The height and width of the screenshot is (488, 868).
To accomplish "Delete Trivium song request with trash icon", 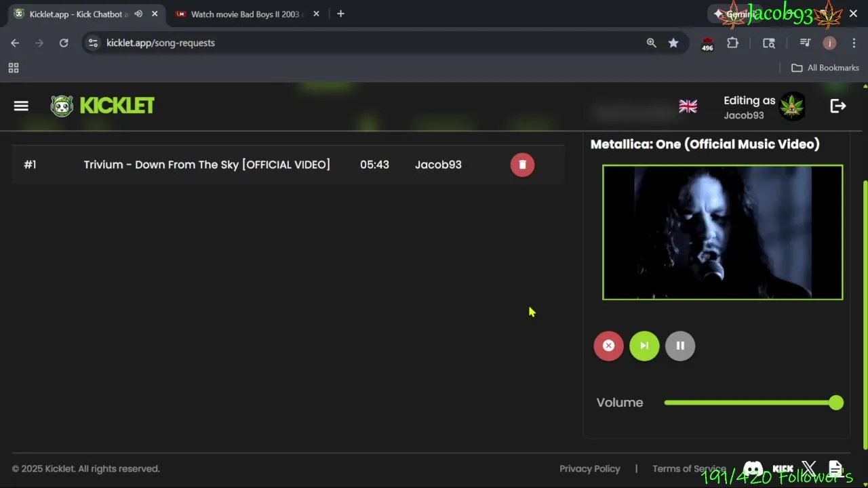I will [522, 165].
